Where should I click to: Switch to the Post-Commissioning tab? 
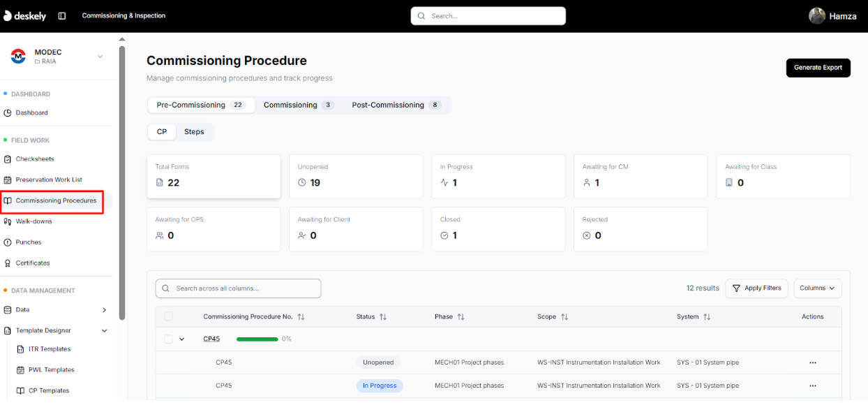[x=396, y=105]
